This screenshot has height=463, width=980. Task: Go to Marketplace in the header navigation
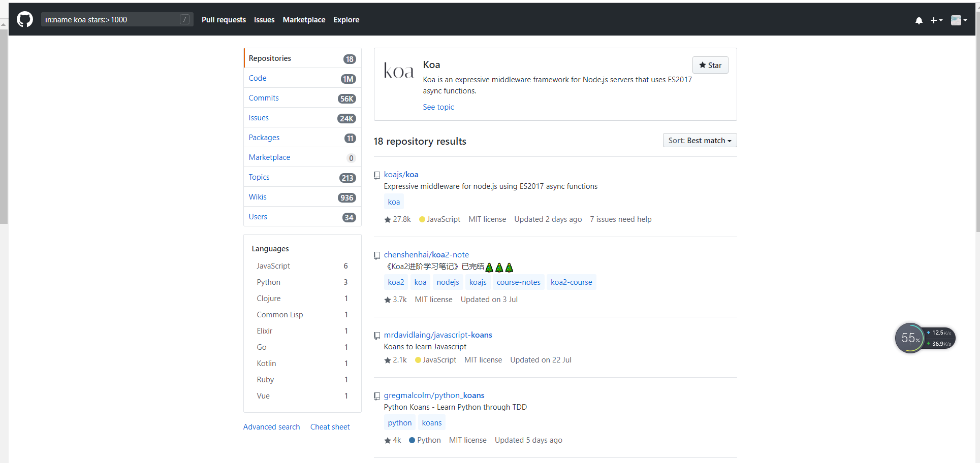pos(304,20)
